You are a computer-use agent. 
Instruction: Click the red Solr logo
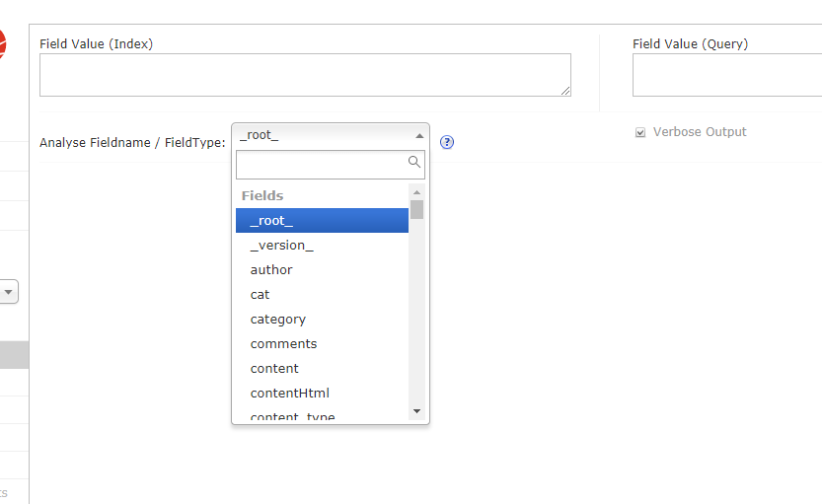(2, 44)
